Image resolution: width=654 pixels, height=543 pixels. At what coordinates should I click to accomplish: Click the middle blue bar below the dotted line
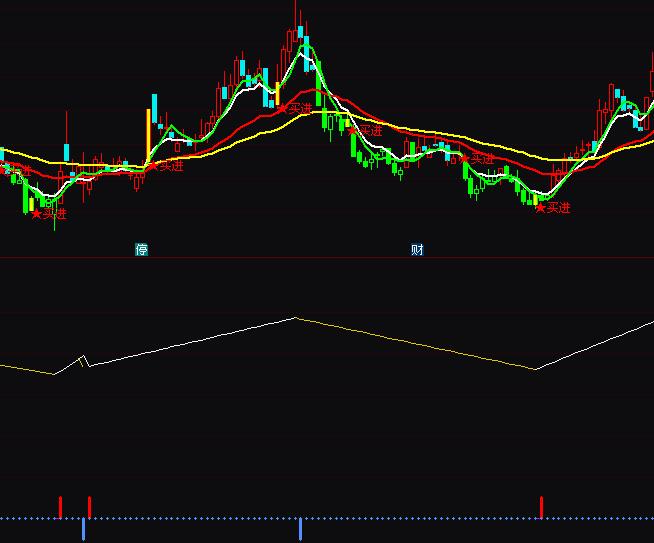click(300, 529)
